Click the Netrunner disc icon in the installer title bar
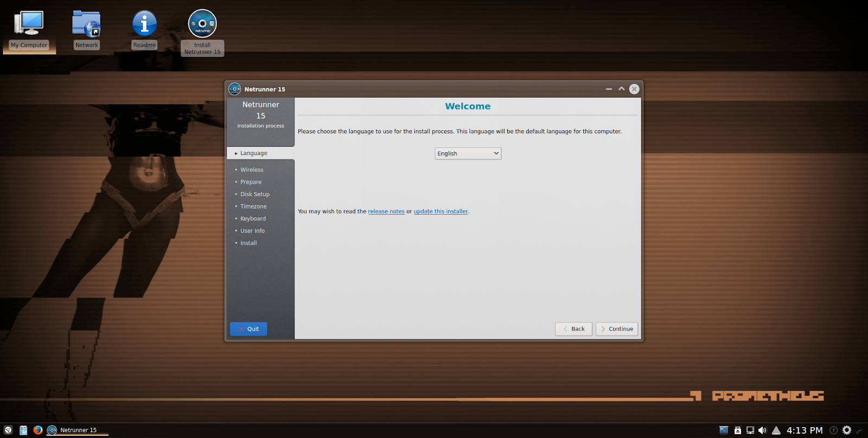 [234, 89]
